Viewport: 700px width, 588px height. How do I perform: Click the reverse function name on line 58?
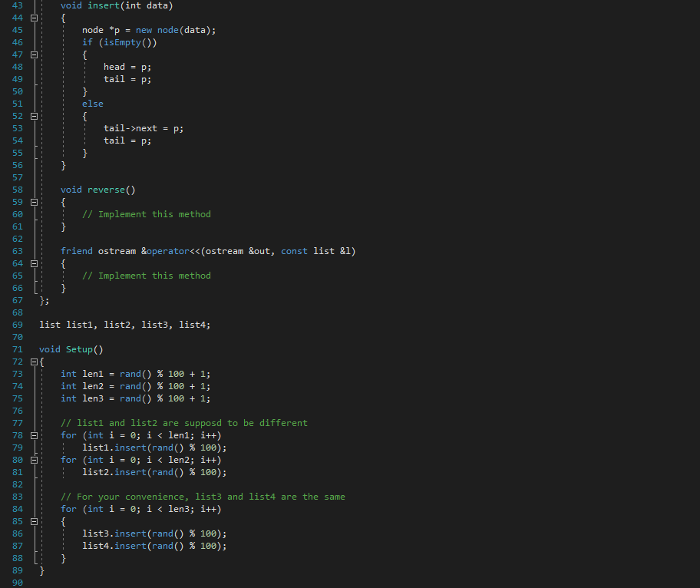(x=106, y=190)
